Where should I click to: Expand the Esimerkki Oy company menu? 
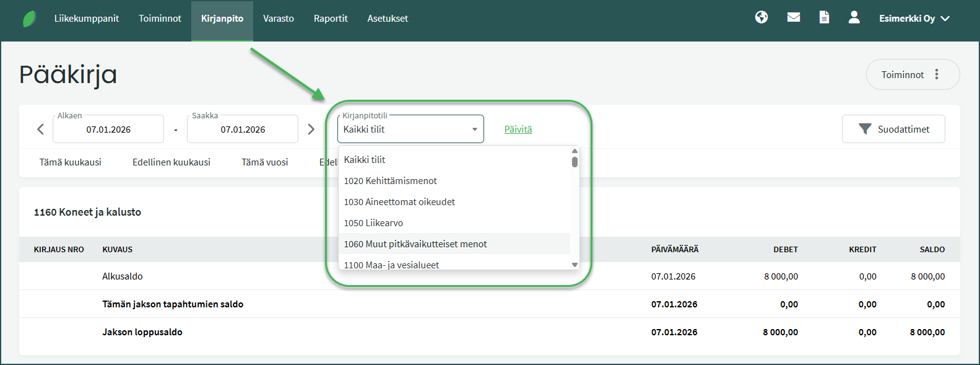[x=914, y=19]
